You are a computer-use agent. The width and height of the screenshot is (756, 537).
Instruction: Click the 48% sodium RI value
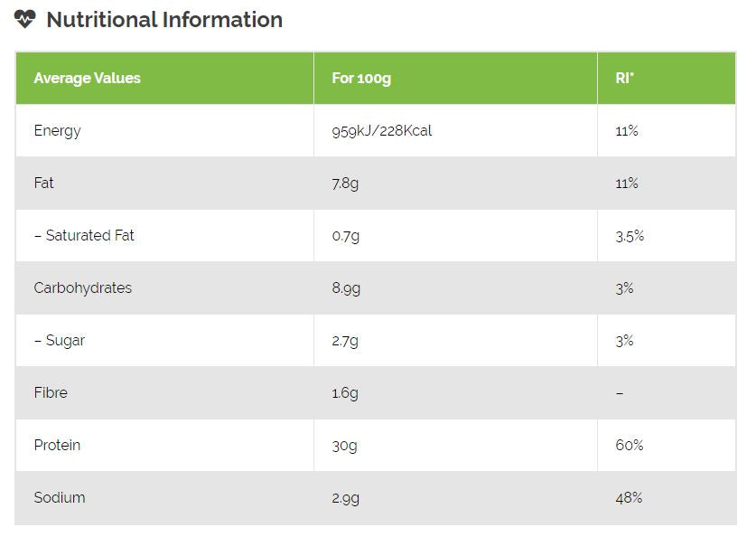click(x=629, y=497)
